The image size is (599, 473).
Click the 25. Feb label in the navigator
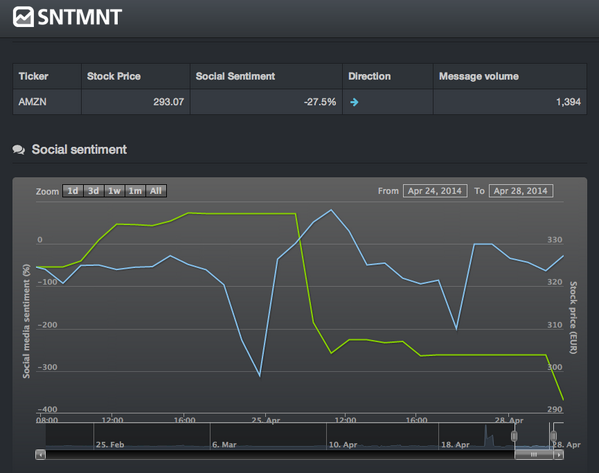pyautogui.click(x=110, y=445)
